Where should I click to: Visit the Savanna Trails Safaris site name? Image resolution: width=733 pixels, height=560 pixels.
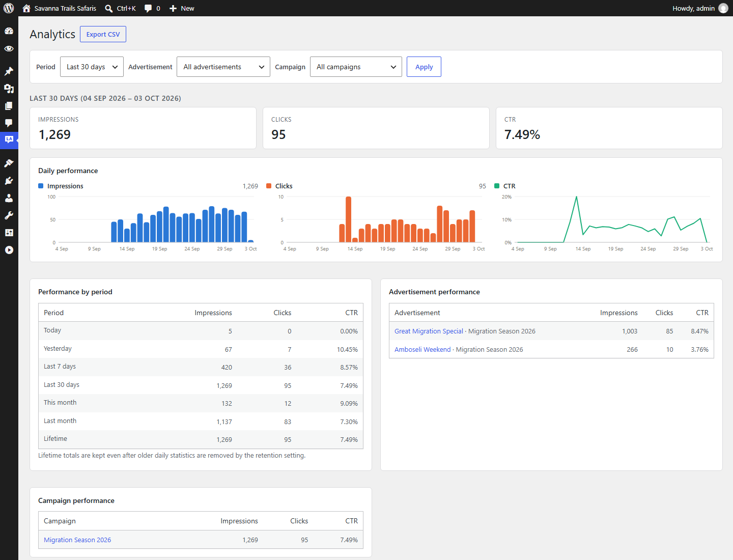pos(65,8)
